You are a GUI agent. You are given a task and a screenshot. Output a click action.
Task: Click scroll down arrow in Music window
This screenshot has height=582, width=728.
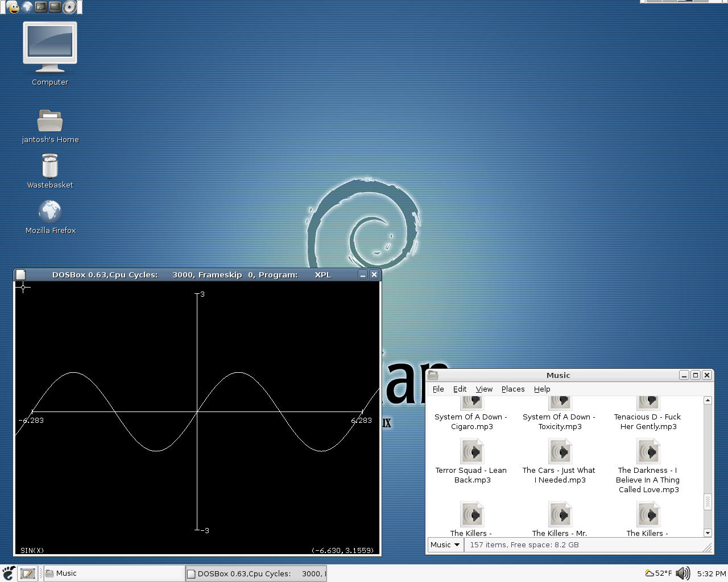pos(708,533)
